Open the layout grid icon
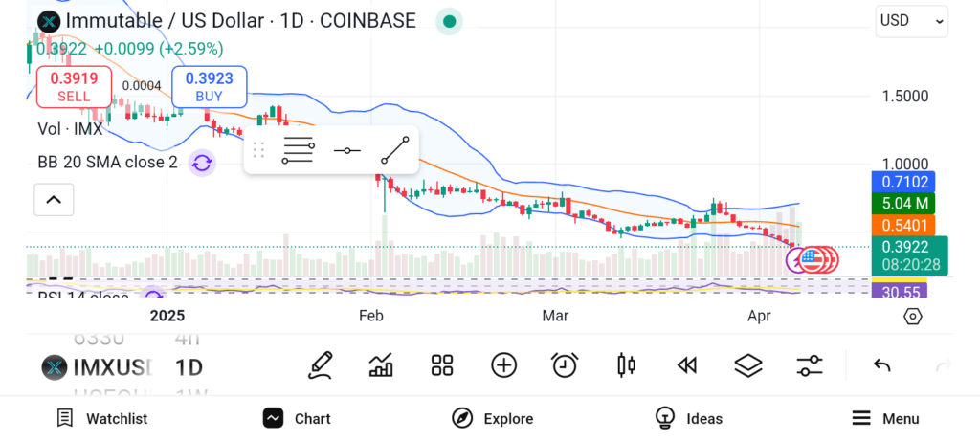Image resolution: width=980 pixels, height=441 pixels. (x=441, y=364)
